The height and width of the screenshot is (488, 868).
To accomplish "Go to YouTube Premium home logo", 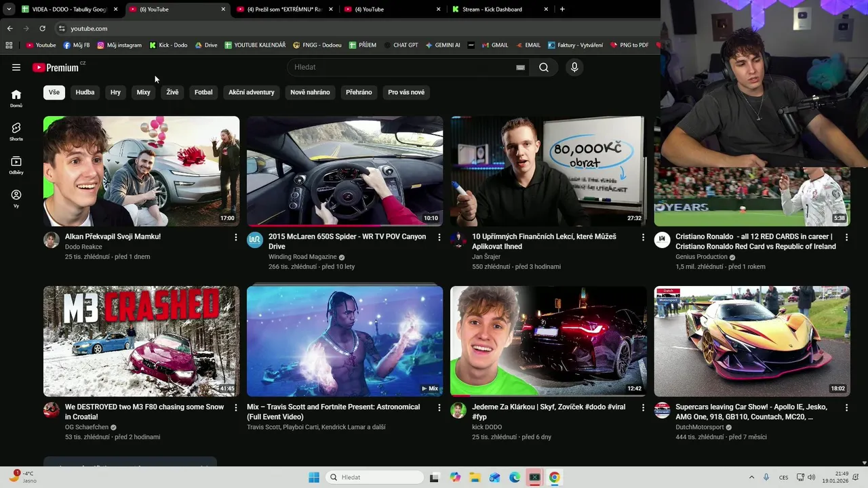I will (56, 67).
